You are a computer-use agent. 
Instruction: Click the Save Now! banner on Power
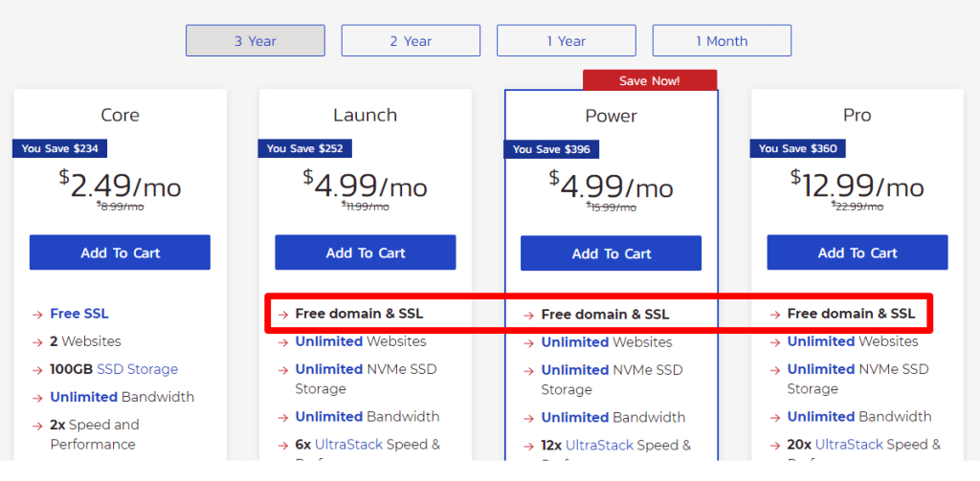click(649, 80)
